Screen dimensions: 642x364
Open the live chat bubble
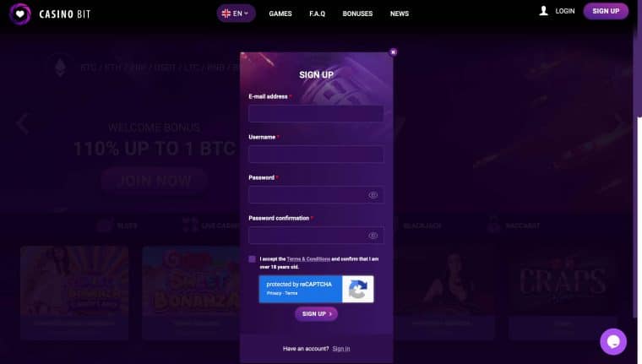tap(613, 341)
